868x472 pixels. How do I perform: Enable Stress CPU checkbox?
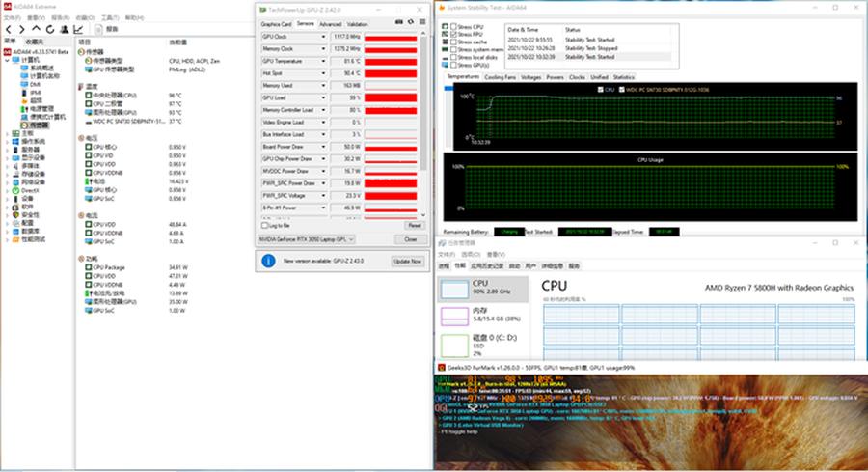pos(454,27)
